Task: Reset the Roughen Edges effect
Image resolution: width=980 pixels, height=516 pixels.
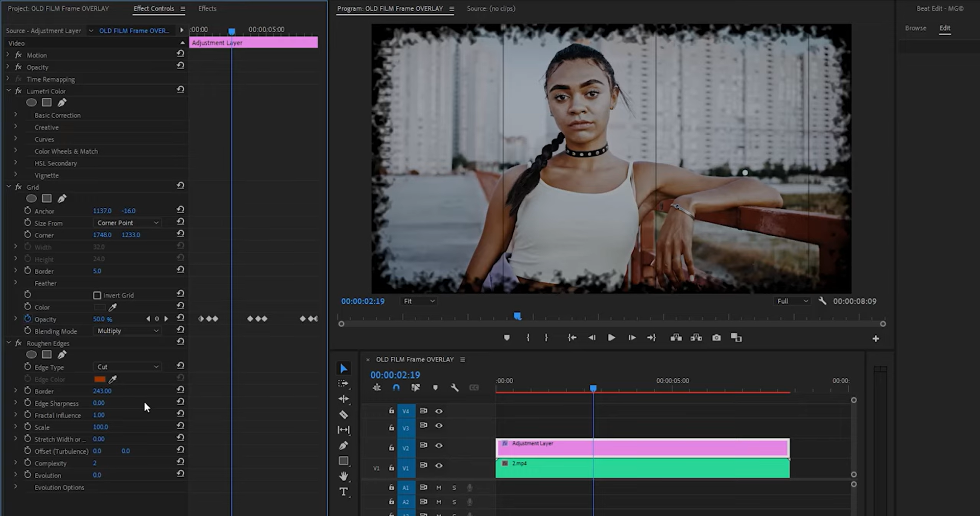Action: point(180,341)
